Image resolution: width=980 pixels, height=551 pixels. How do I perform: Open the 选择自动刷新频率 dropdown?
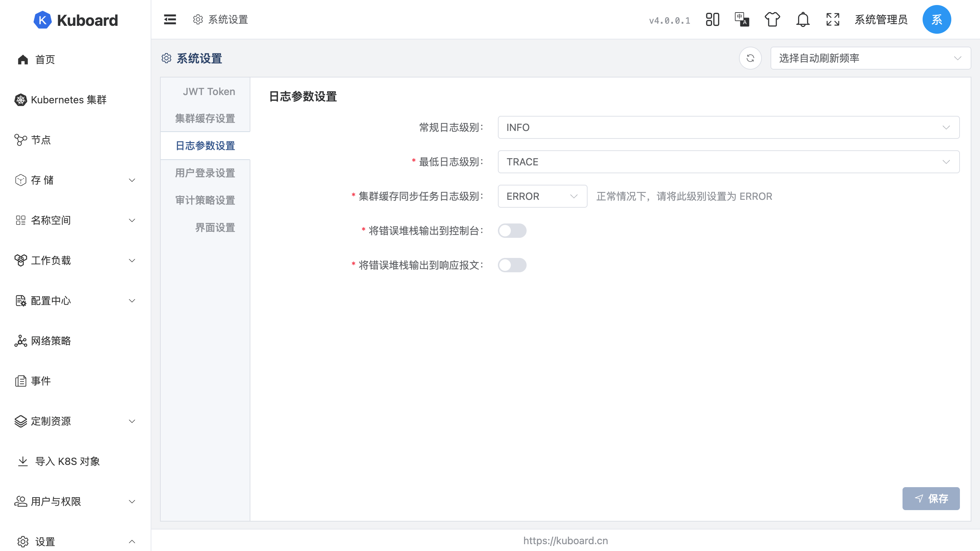tap(870, 58)
